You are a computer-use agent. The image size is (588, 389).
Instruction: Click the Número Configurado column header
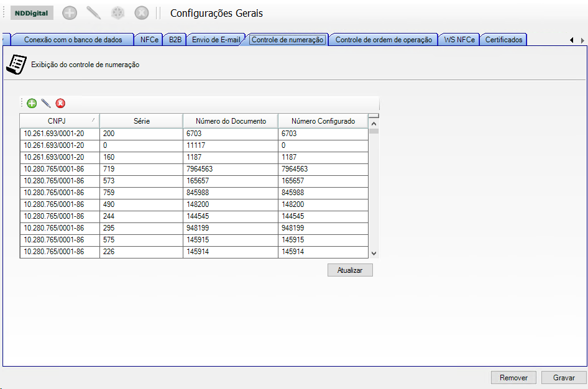323,121
